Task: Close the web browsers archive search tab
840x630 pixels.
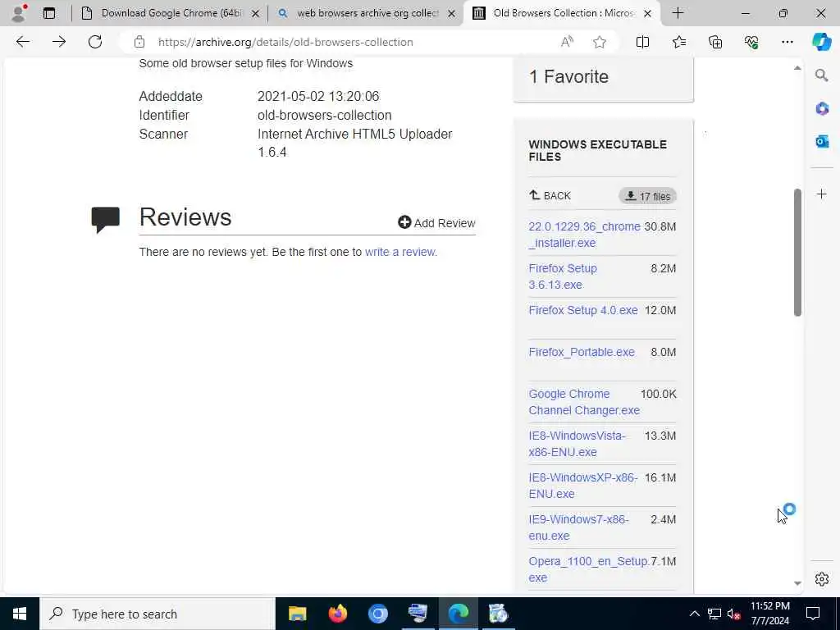Action: point(452,13)
